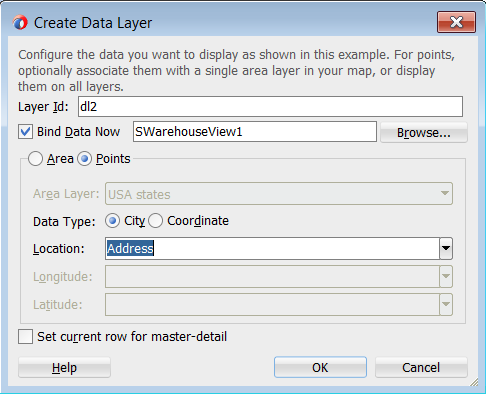Click the Cancel button
486x394 pixels.
(x=421, y=367)
